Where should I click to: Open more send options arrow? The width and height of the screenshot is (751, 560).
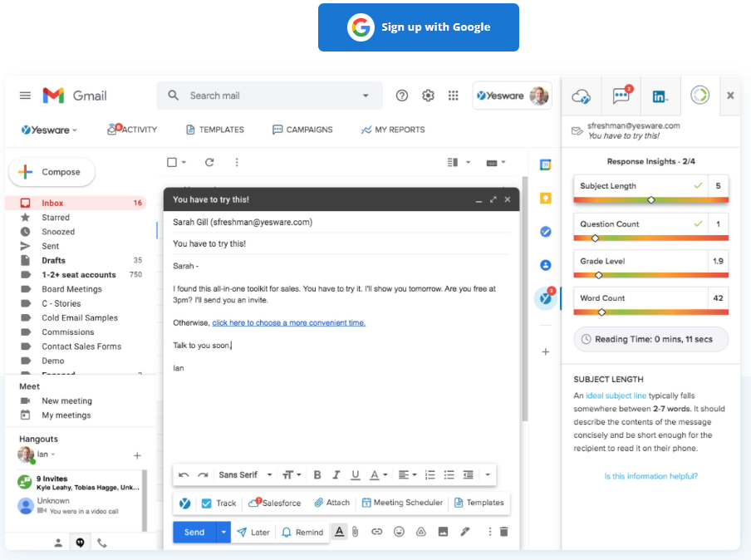pos(223,533)
